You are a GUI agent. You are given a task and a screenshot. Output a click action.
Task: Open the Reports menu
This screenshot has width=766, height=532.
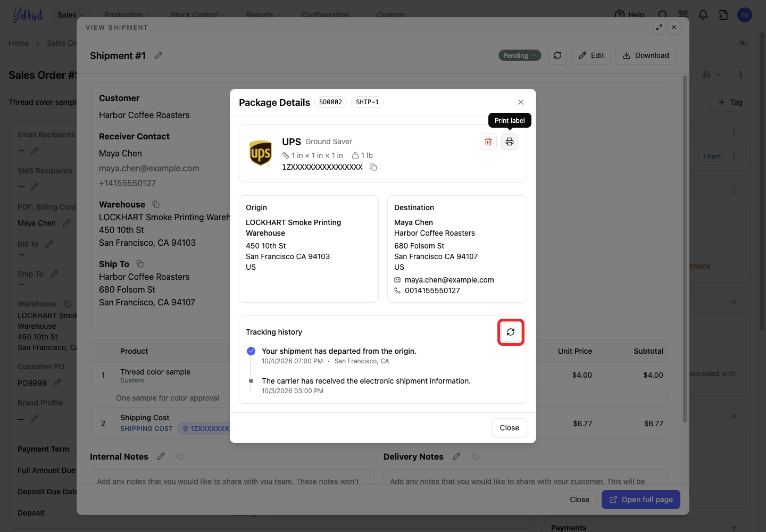point(263,15)
